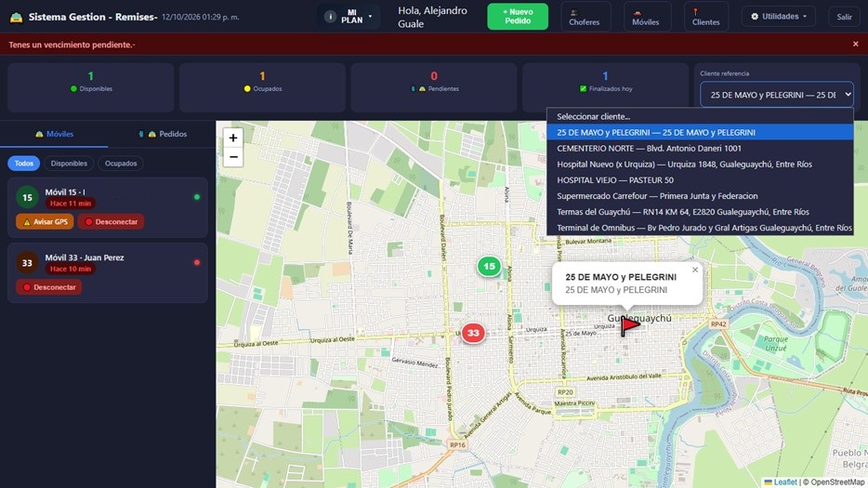
Task: Click the red flag client marker on map
Action: tap(629, 326)
